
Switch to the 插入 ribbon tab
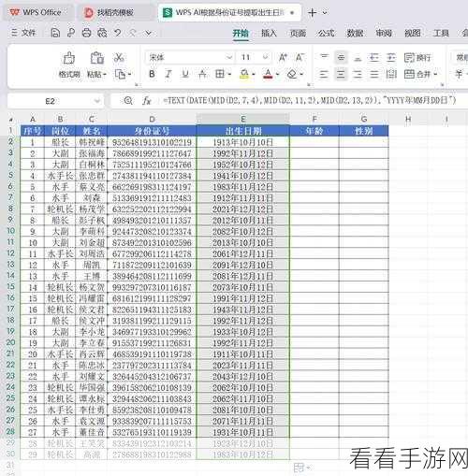(x=269, y=33)
